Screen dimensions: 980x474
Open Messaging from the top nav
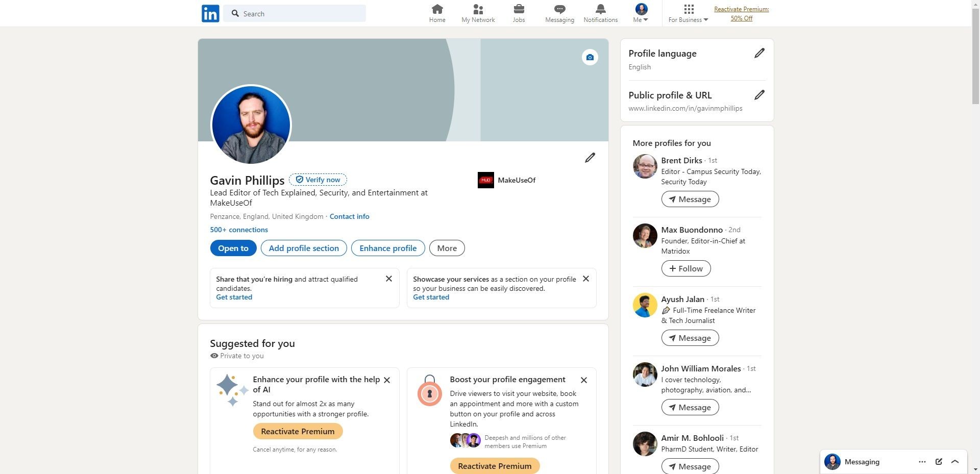pyautogui.click(x=559, y=14)
